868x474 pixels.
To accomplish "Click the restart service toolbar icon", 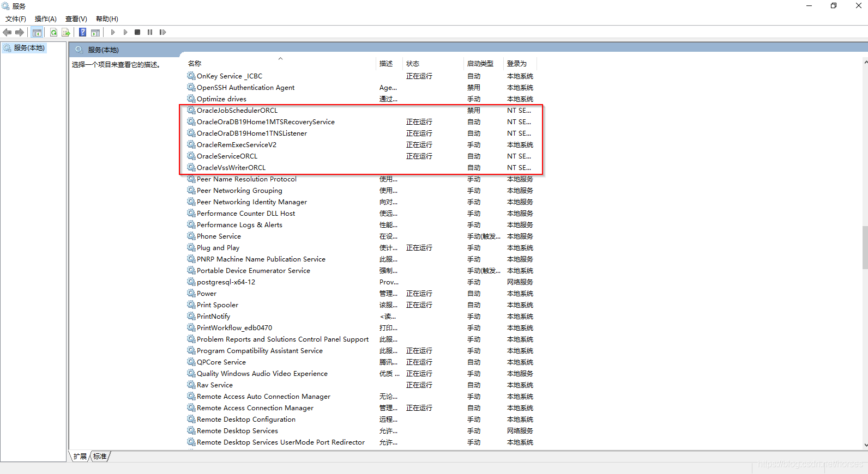I will point(162,33).
